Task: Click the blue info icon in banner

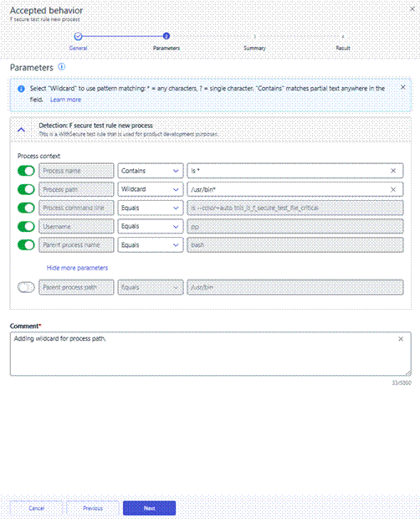Action: (21, 89)
